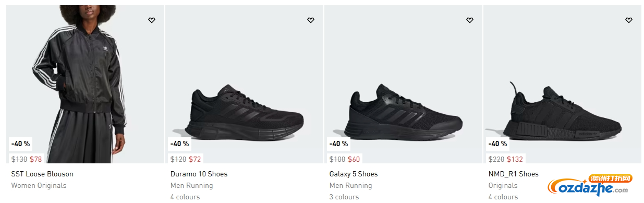Image resolution: width=644 pixels, height=203 pixels.
Task: Open the SST Loose Blouson product image
Action: click(85, 84)
